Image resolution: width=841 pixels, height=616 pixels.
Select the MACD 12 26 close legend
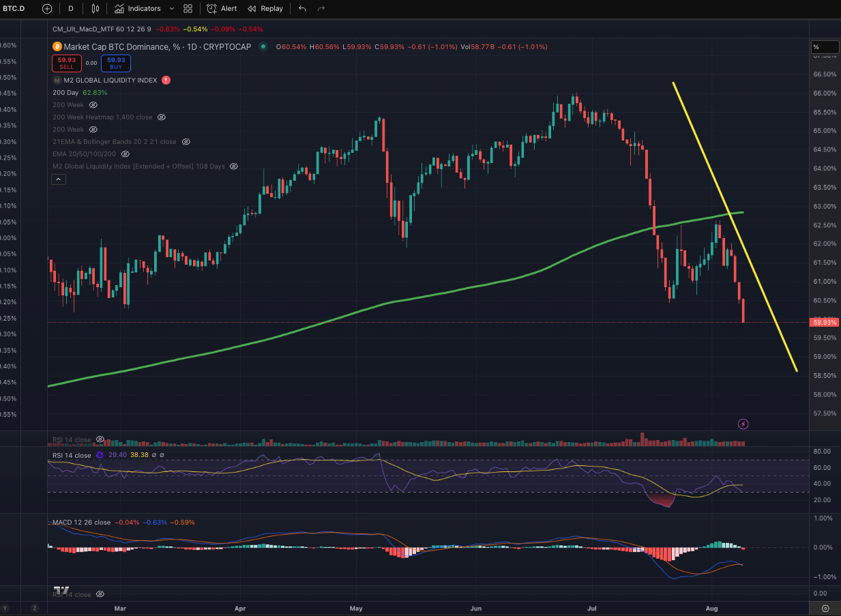click(82, 523)
